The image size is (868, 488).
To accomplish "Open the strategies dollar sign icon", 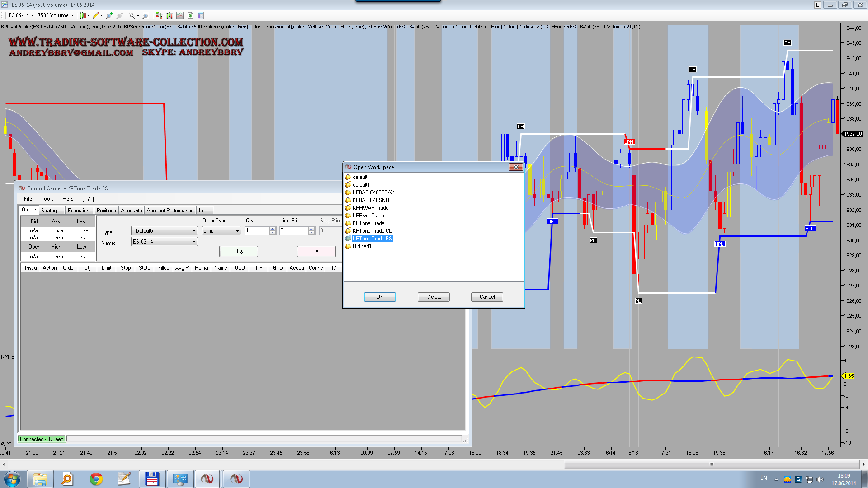I will pyautogui.click(x=190, y=15).
